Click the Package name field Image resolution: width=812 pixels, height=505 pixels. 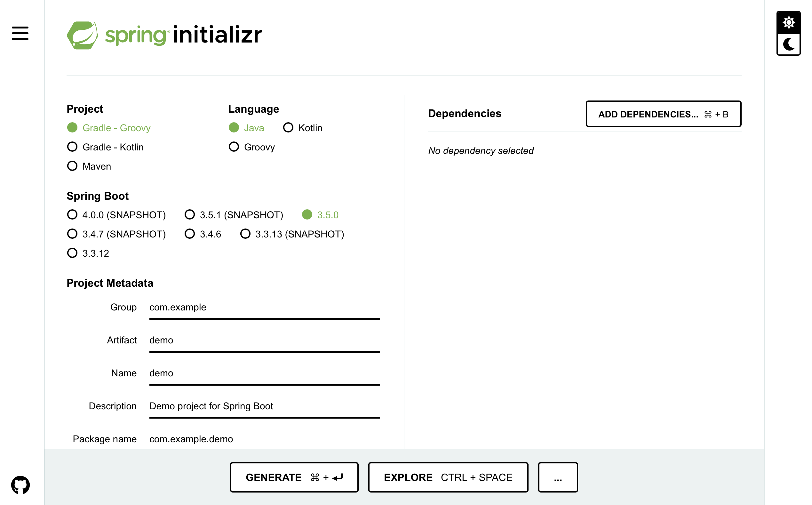pyautogui.click(x=265, y=439)
